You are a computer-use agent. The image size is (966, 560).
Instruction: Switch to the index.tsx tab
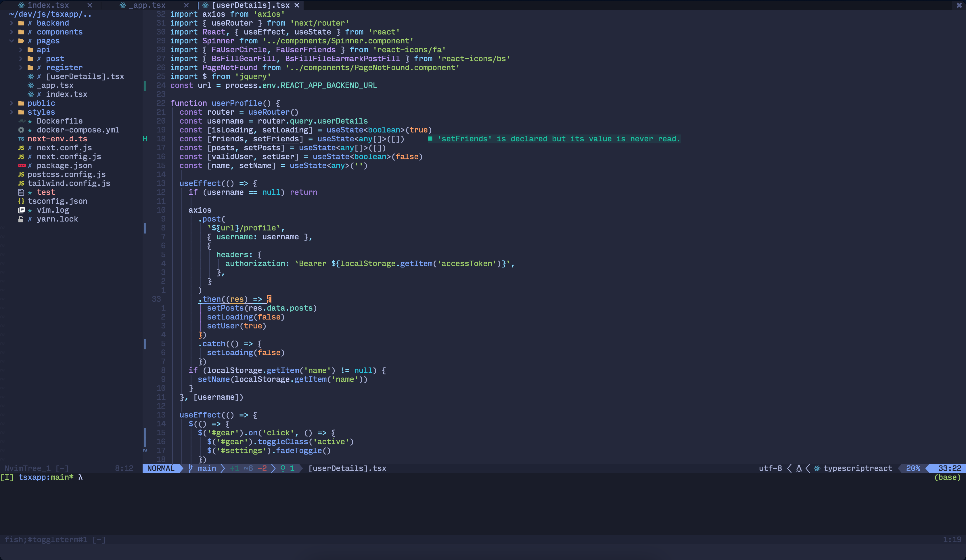(x=48, y=5)
